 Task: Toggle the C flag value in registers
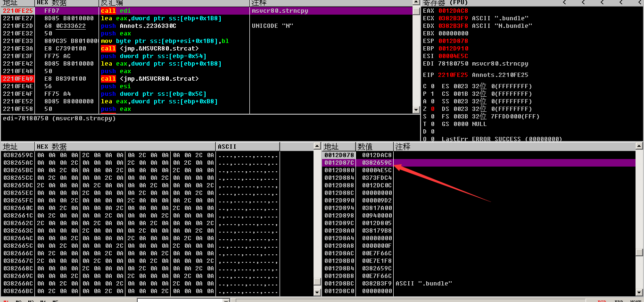point(433,86)
